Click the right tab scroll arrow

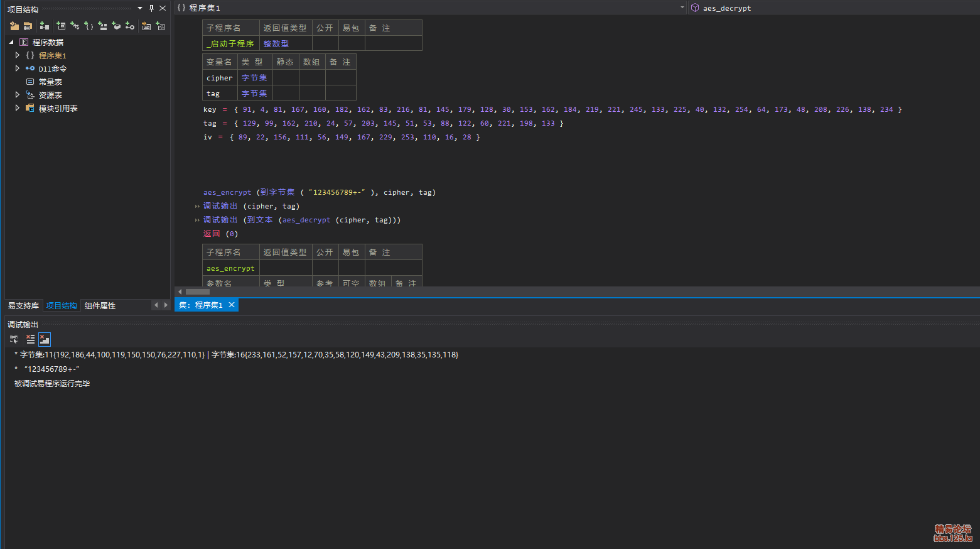tap(166, 305)
